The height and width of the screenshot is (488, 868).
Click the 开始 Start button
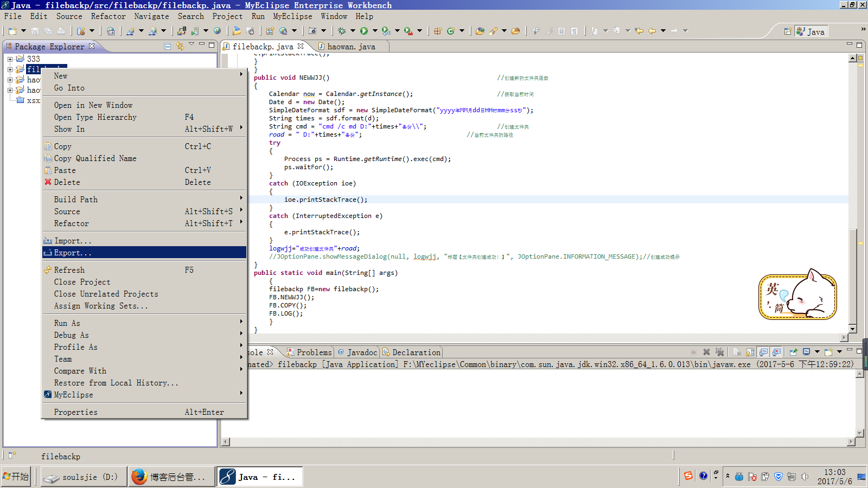point(16,477)
